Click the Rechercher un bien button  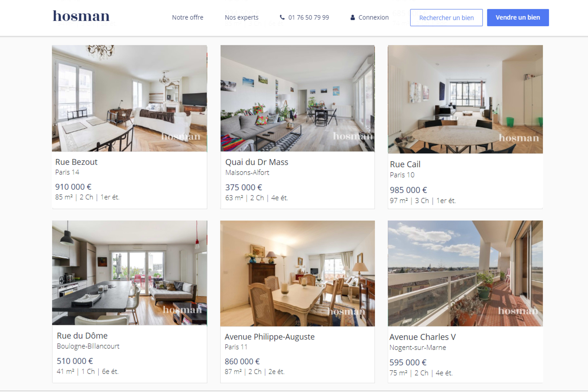coord(446,18)
